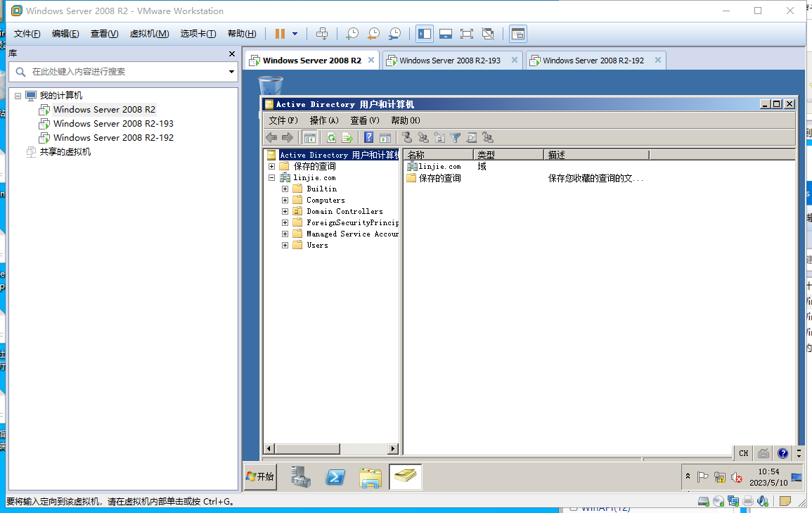Pause the running virtual machine
Screen dimensions: 812x513
coord(281,34)
